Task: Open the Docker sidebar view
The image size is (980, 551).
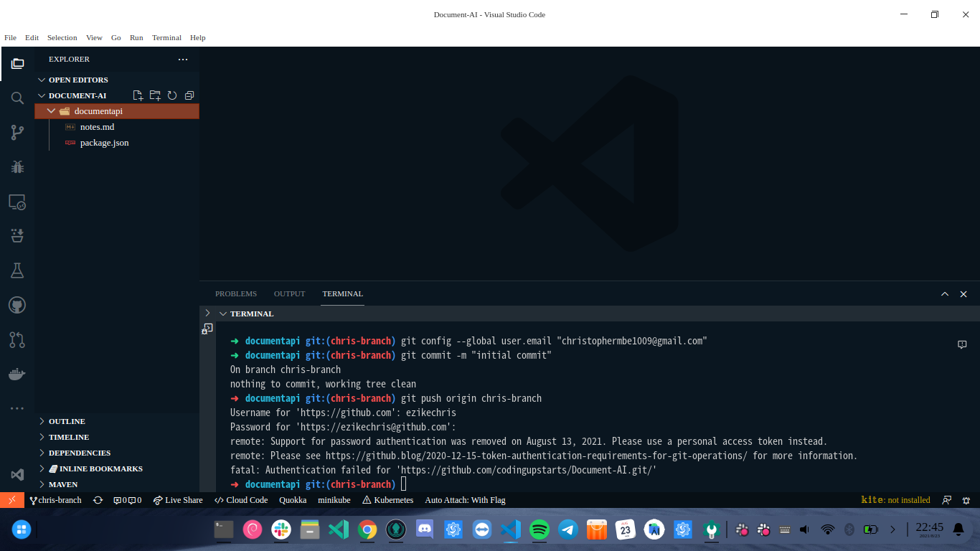Action: point(17,372)
